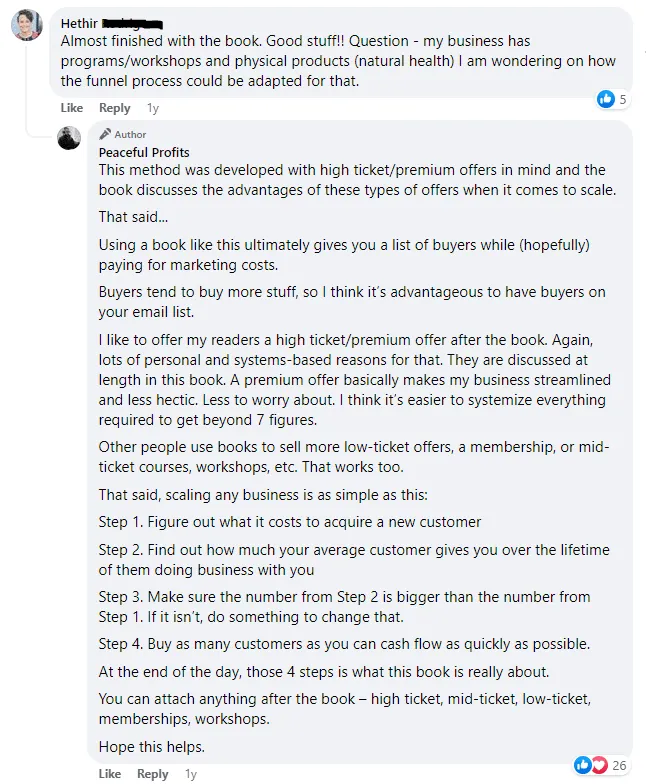Viewport: 646px width, 784px height.
Task: Visit Hethir's profile via name link
Action: pos(79,24)
